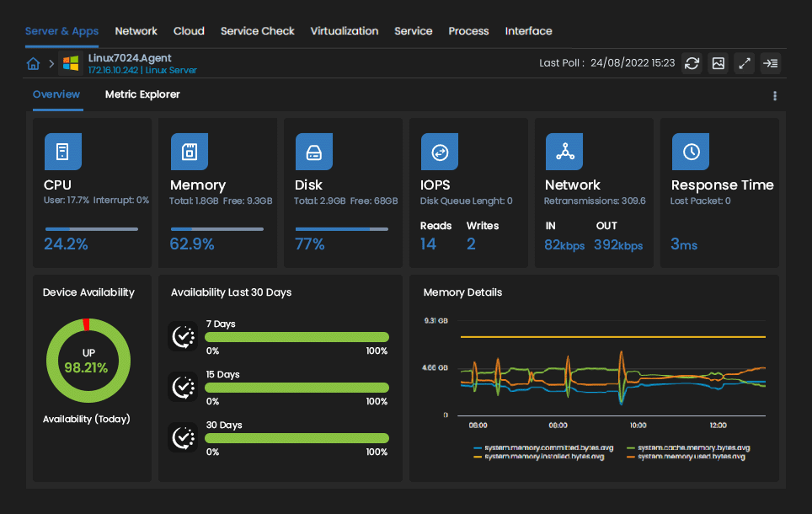The height and width of the screenshot is (514, 812).
Task: Refresh the device poll data
Action: 692,63
